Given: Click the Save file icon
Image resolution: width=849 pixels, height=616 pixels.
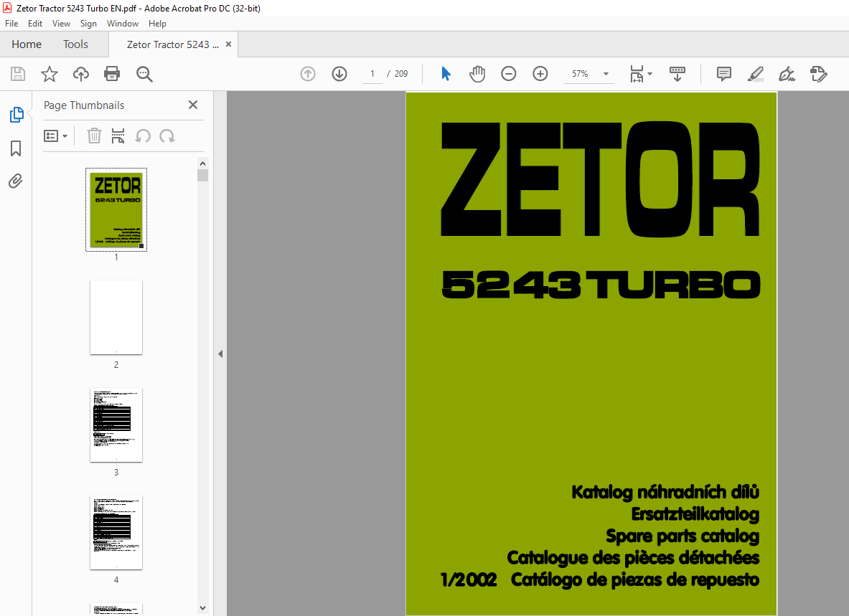Looking at the screenshot, I should (18, 74).
